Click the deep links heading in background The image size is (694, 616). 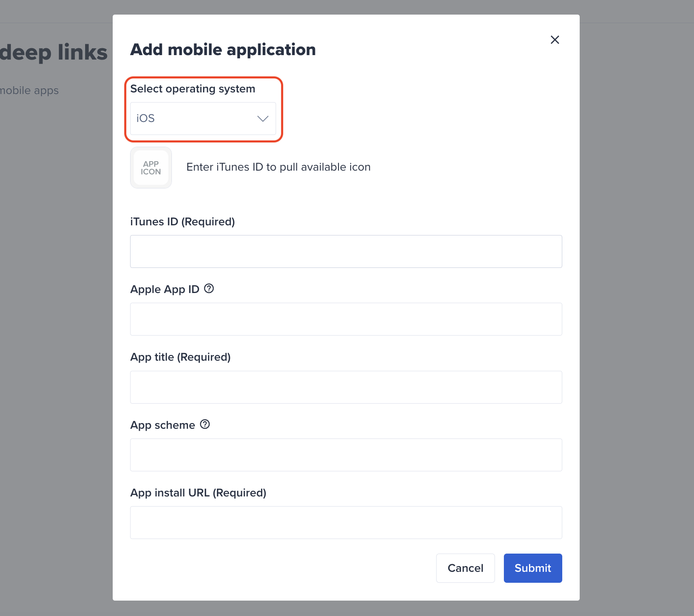pos(53,51)
